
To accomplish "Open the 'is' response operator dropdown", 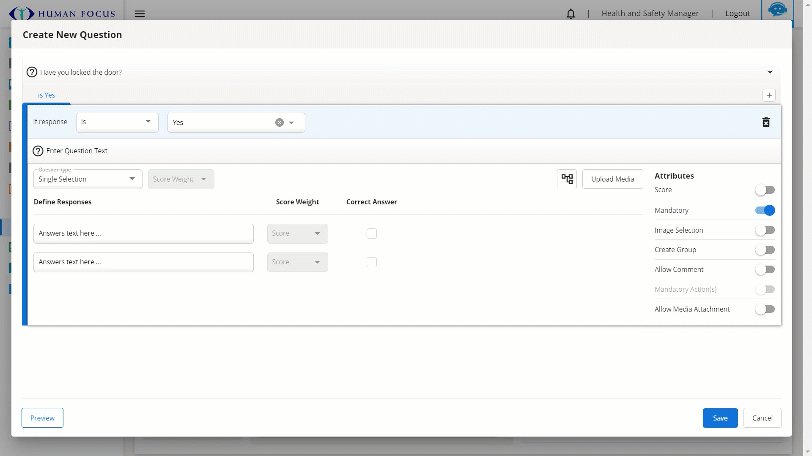I will tap(117, 122).
